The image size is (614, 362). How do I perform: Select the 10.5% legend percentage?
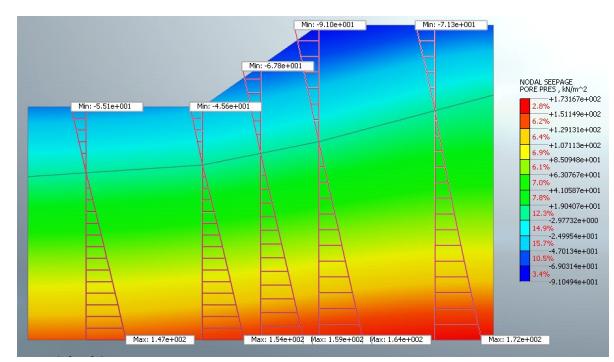(x=542, y=259)
